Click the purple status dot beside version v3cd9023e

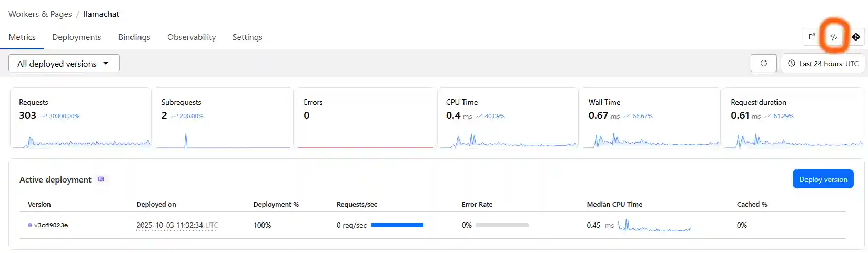point(30,225)
